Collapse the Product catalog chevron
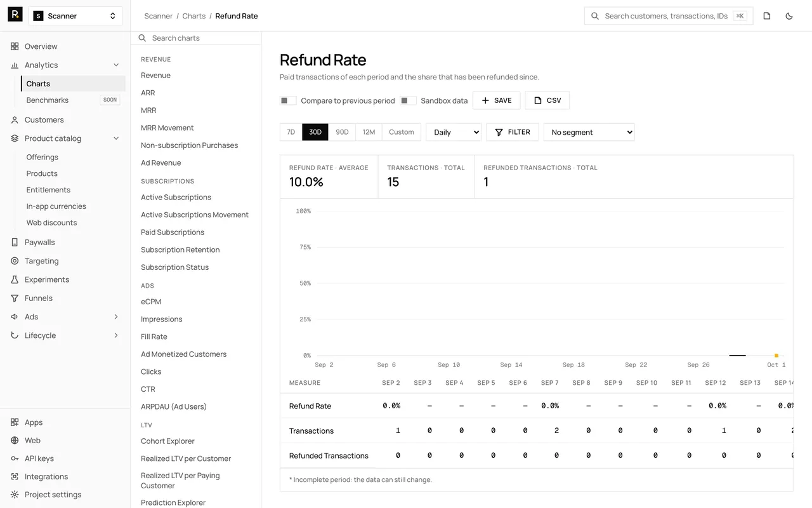This screenshot has width=812, height=508. pos(116,138)
